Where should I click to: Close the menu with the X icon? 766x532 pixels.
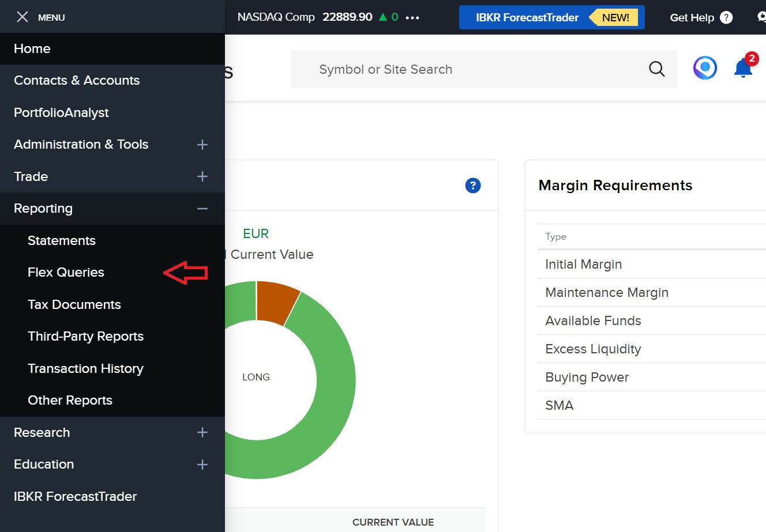[22, 17]
